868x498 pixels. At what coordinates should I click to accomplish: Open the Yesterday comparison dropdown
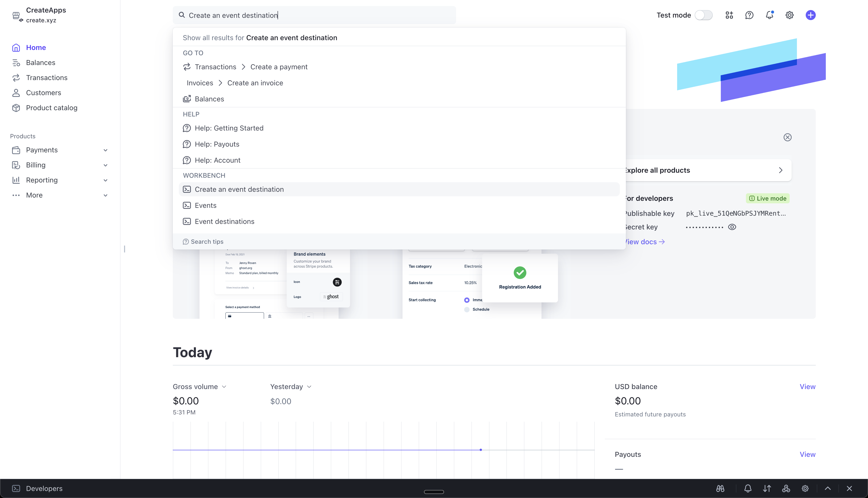tap(291, 387)
